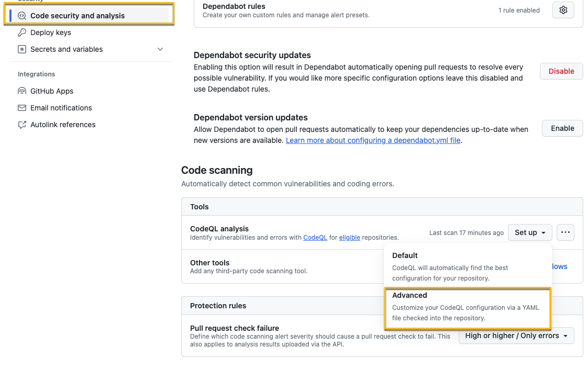Click the Autolink references icon
The width and height of the screenshot is (588, 369).
coord(22,125)
